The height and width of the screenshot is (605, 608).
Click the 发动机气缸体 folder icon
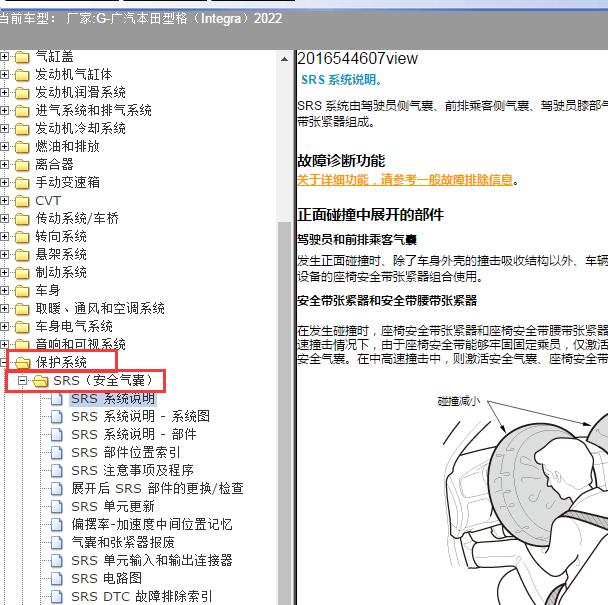[22, 75]
